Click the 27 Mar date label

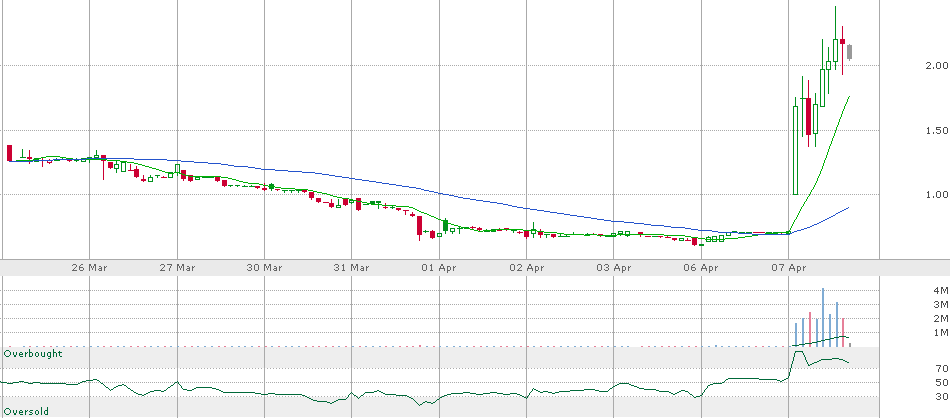coord(178,268)
